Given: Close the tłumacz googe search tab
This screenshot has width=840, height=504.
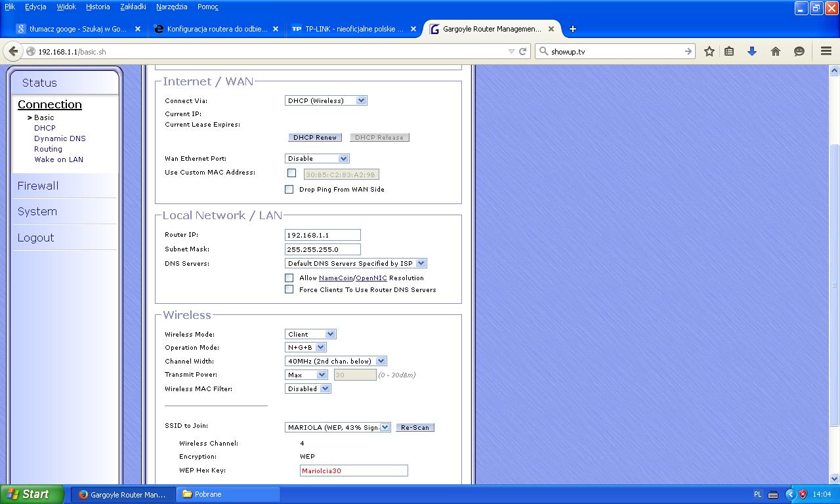Looking at the screenshot, I should [138, 29].
